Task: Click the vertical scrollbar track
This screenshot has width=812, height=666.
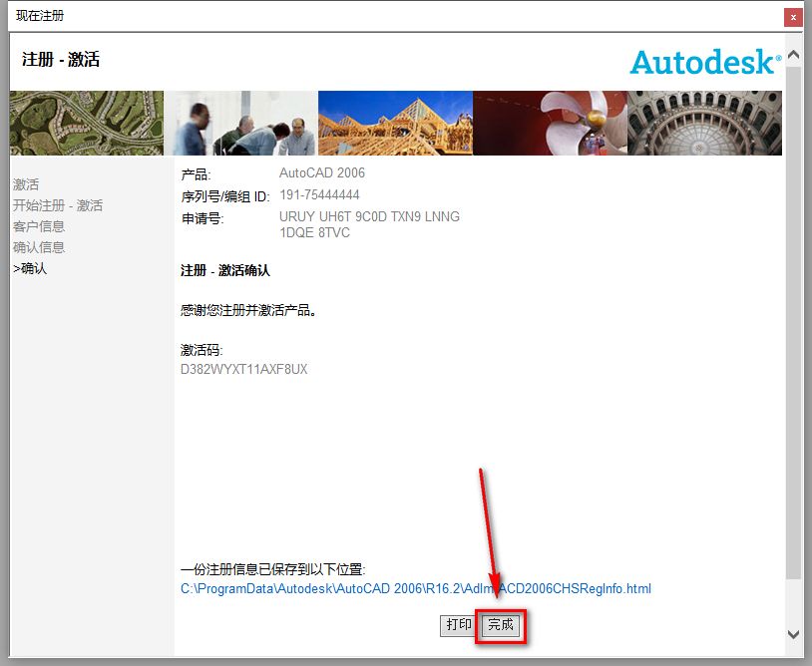Action: 795,349
